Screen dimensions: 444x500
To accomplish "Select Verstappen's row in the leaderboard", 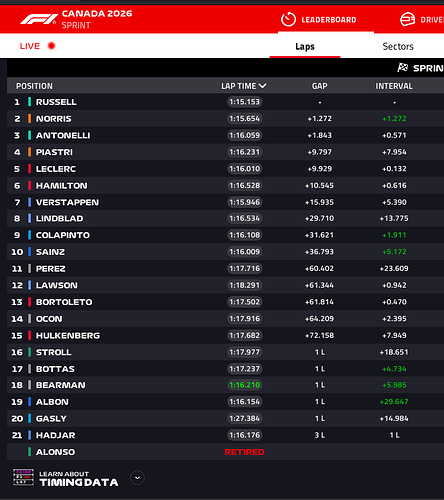I will pyautogui.click(x=225, y=202).
